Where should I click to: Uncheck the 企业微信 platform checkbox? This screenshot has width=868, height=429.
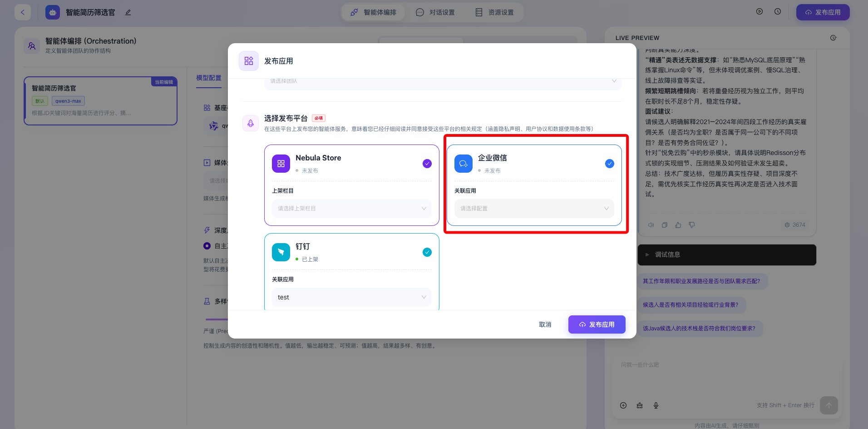[609, 164]
